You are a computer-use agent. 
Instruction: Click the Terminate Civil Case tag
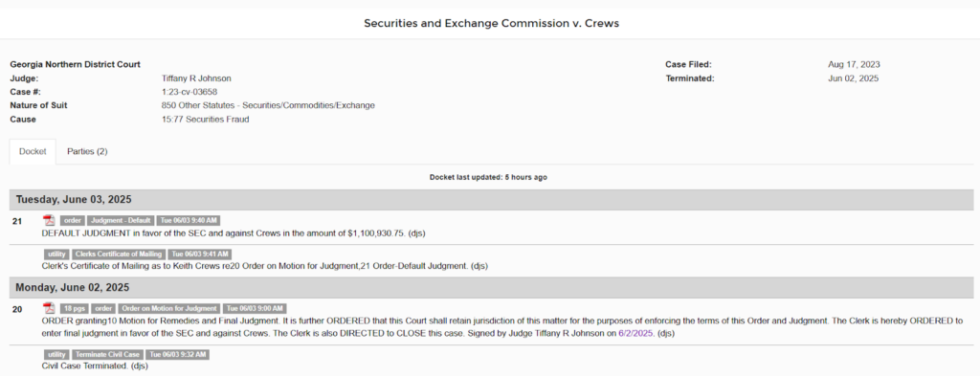coord(107,355)
